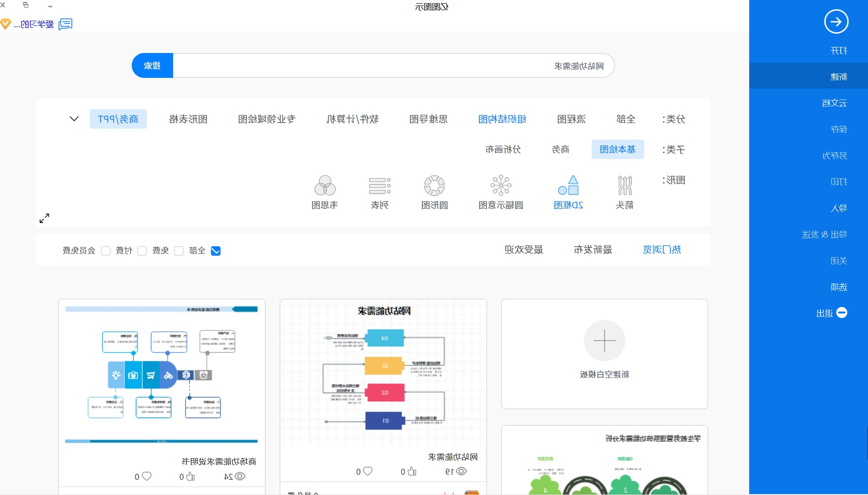The width and height of the screenshot is (868, 495).
Task: Sort by 热门浏览
Action: coord(662,249)
